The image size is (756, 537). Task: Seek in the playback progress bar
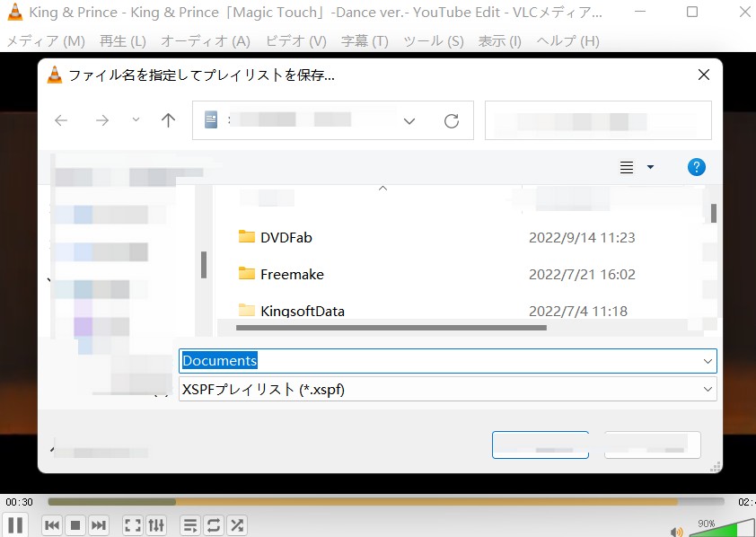[386, 502]
